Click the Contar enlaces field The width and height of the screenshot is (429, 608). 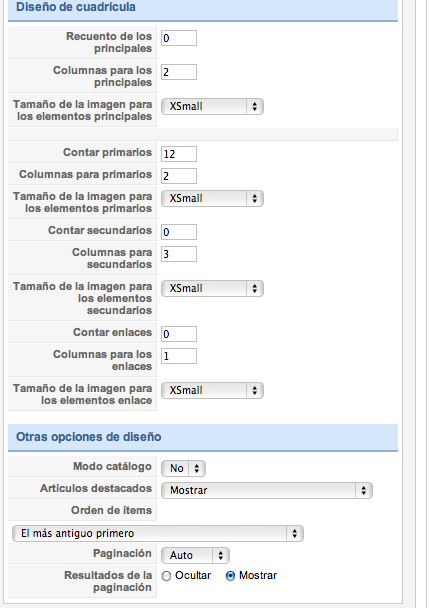click(x=179, y=334)
